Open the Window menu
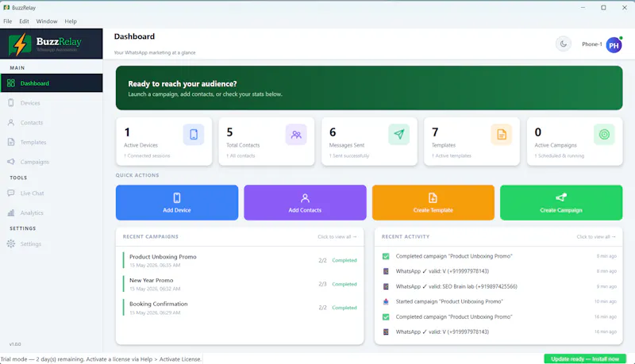This screenshot has height=364, width=635. pos(47,21)
